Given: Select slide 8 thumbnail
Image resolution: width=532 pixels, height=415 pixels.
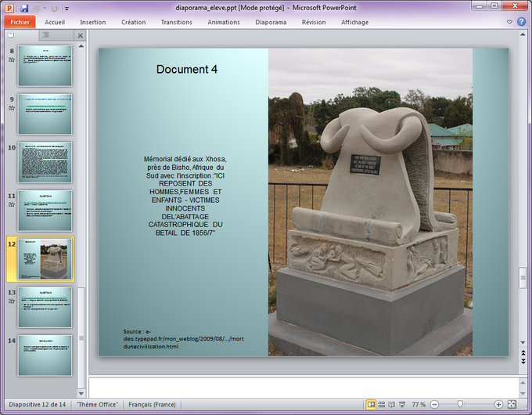Looking at the screenshot, I should (45, 66).
